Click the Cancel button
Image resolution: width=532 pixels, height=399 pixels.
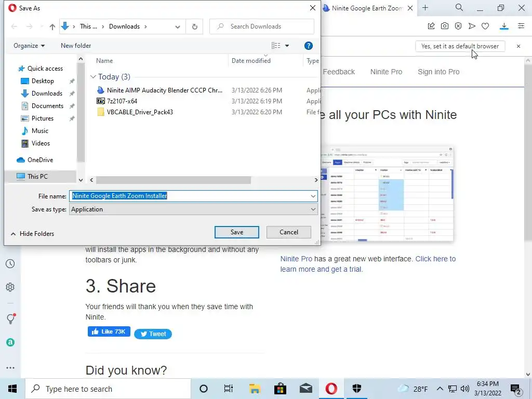(289, 232)
